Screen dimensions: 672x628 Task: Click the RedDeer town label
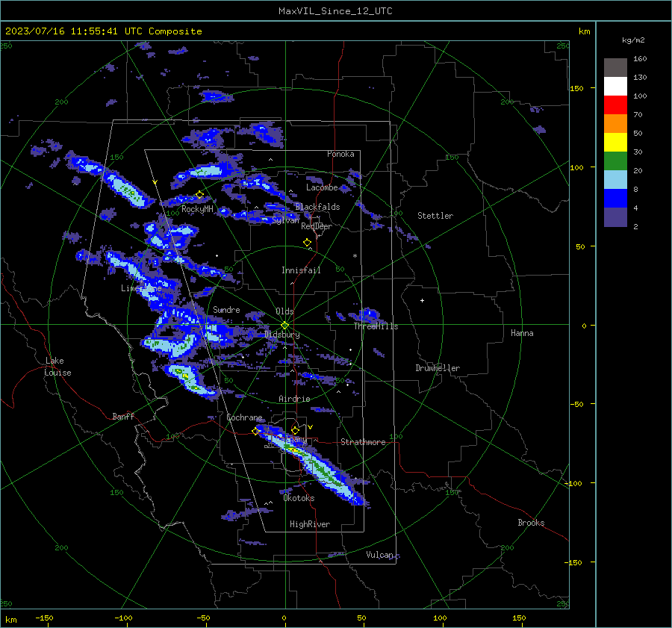[317, 226]
